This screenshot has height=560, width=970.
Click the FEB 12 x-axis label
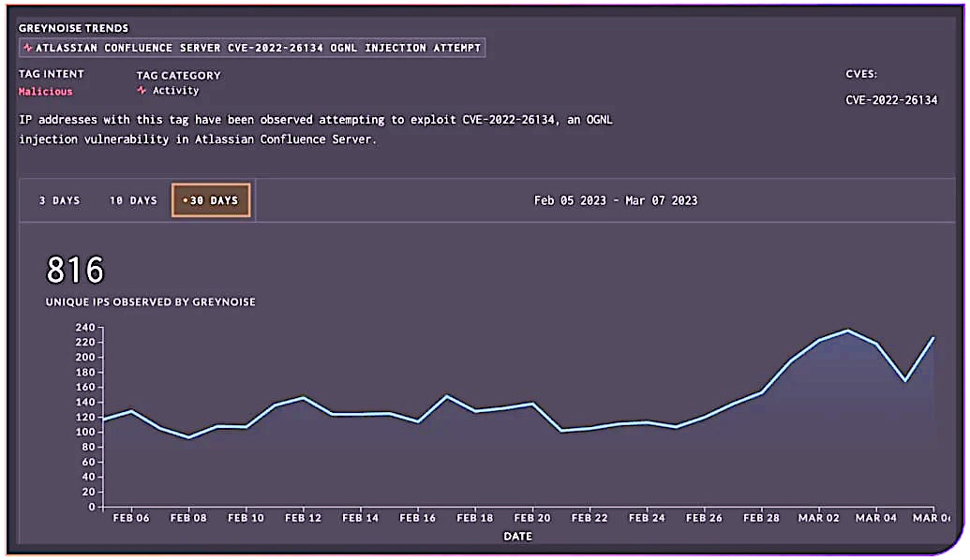click(302, 518)
